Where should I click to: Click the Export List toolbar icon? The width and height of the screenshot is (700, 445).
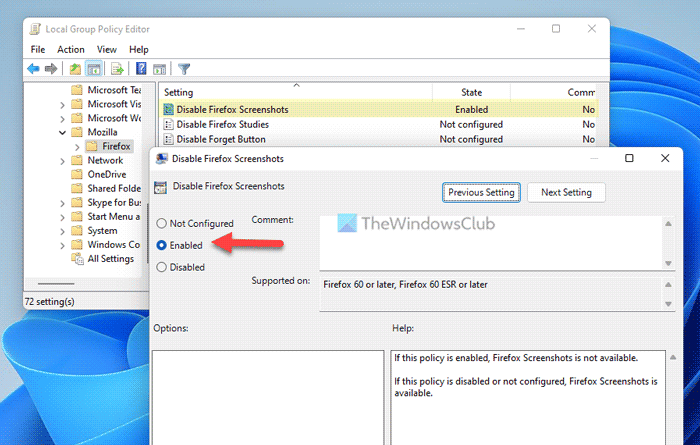[117, 69]
